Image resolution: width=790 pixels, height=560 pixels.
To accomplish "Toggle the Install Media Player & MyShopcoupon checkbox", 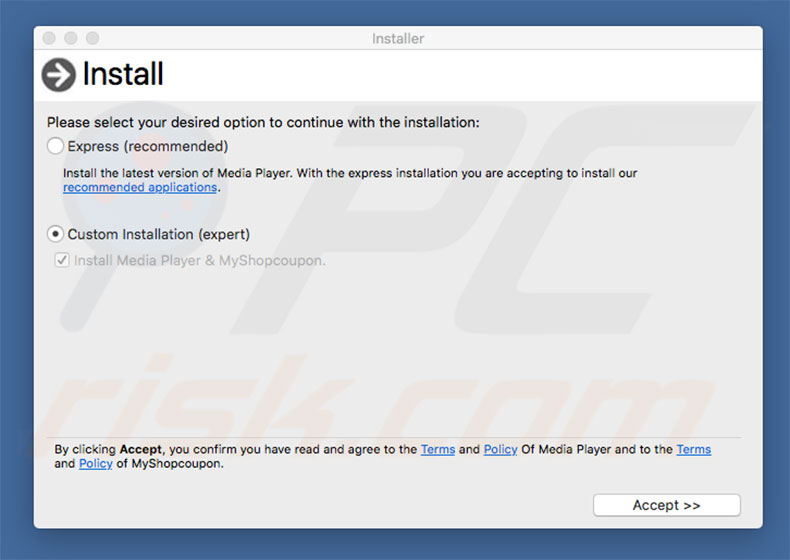I will coord(62,260).
